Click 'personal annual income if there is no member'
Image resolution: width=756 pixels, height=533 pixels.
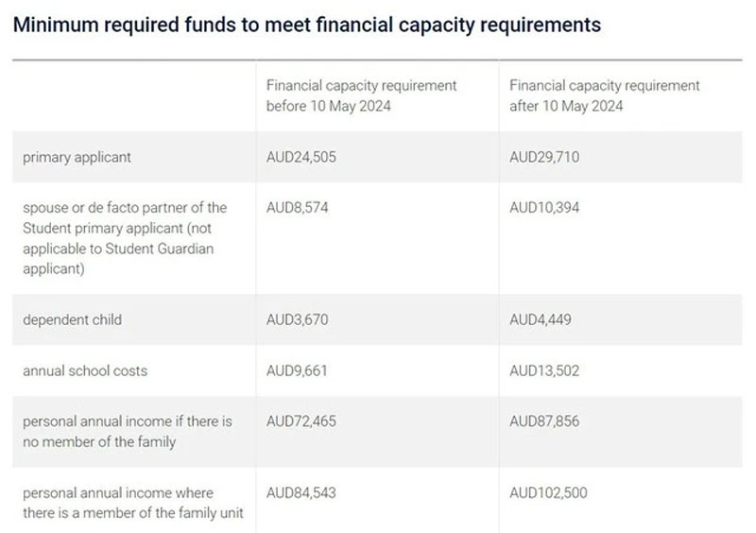coord(128,431)
